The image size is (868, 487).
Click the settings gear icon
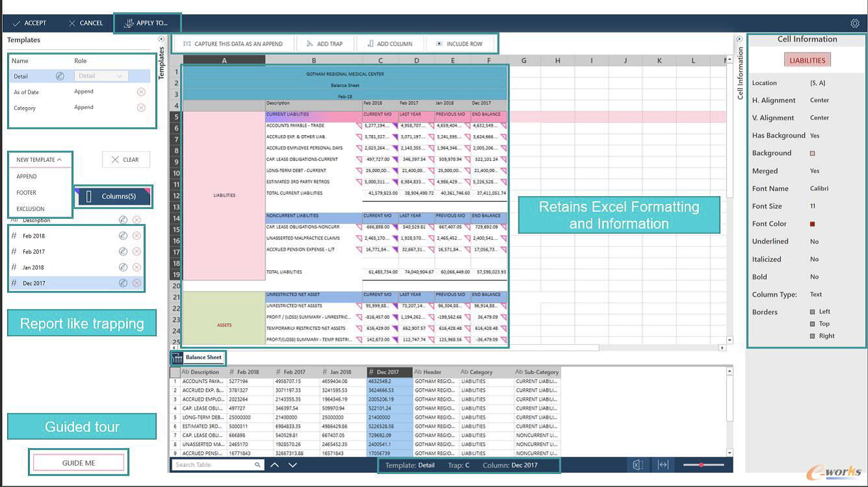pos(854,23)
